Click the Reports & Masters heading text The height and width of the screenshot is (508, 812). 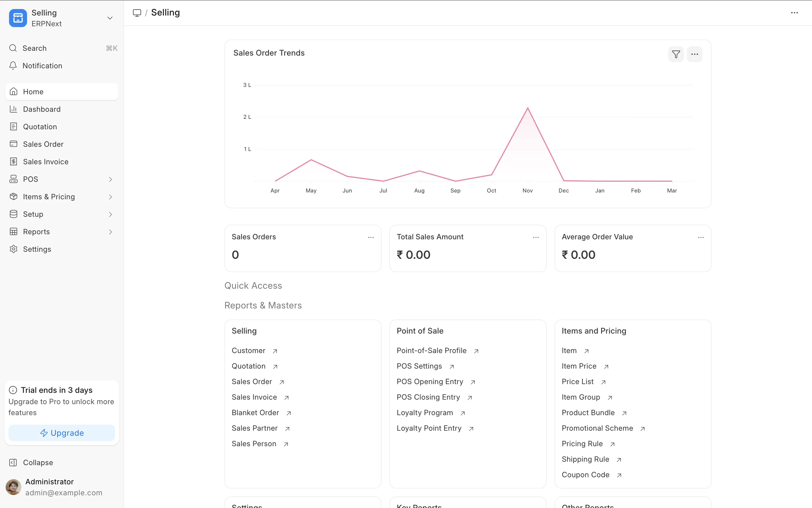263,305
